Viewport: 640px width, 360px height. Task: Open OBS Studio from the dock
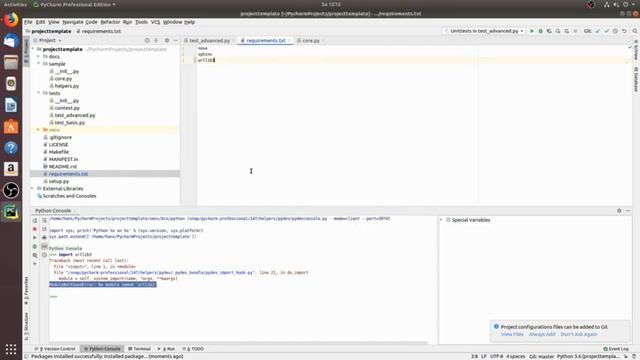click(11, 190)
